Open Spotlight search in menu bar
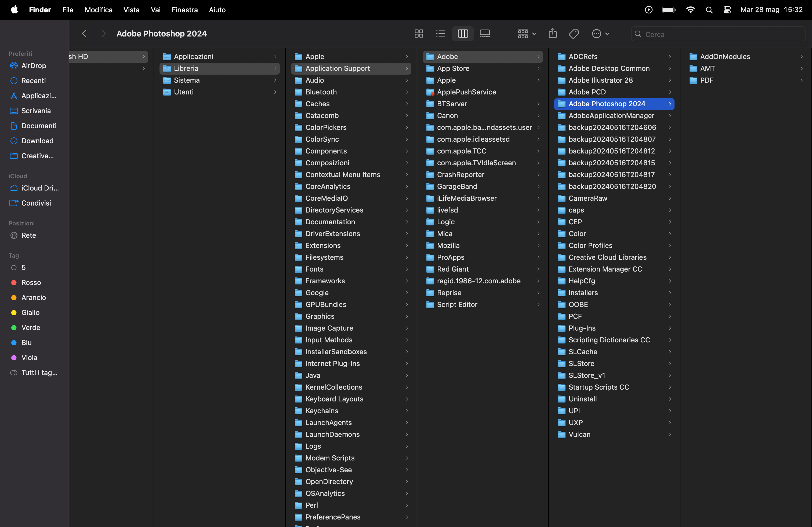The height and width of the screenshot is (527, 812). 709,10
